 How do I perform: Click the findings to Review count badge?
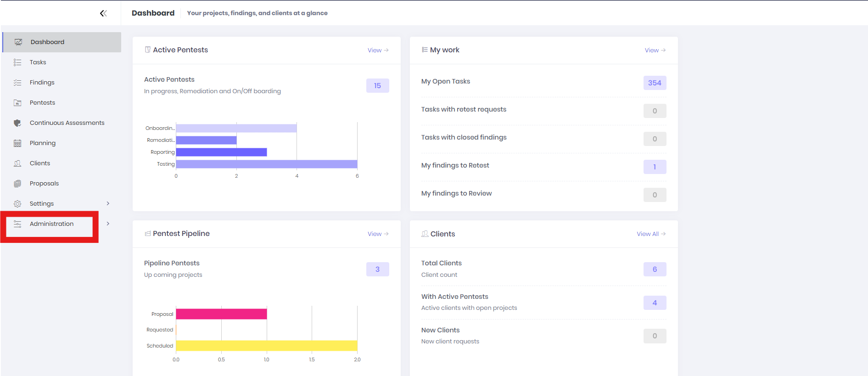pos(655,195)
